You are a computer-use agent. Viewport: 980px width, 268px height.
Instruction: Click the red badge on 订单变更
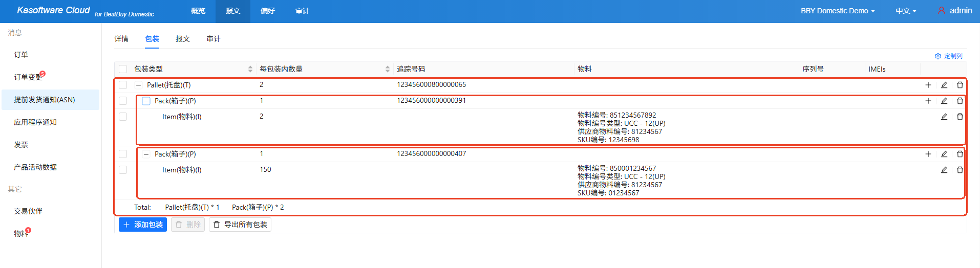[x=42, y=74]
